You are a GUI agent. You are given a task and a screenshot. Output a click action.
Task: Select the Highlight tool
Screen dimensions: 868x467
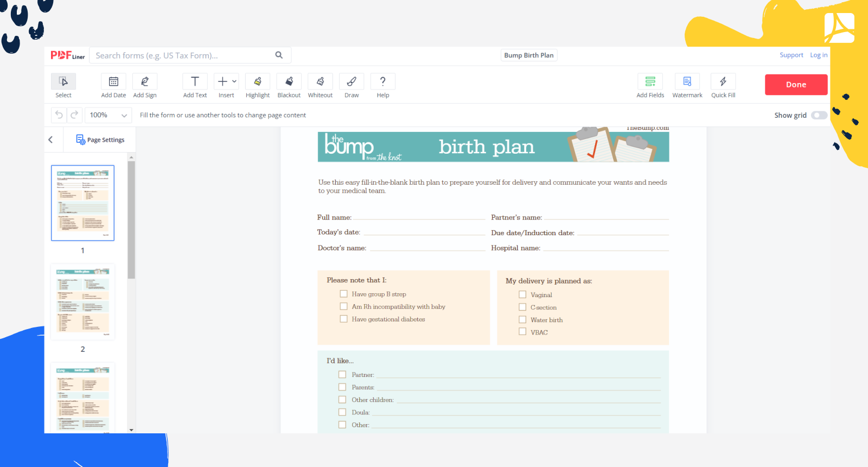click(258, 82)
